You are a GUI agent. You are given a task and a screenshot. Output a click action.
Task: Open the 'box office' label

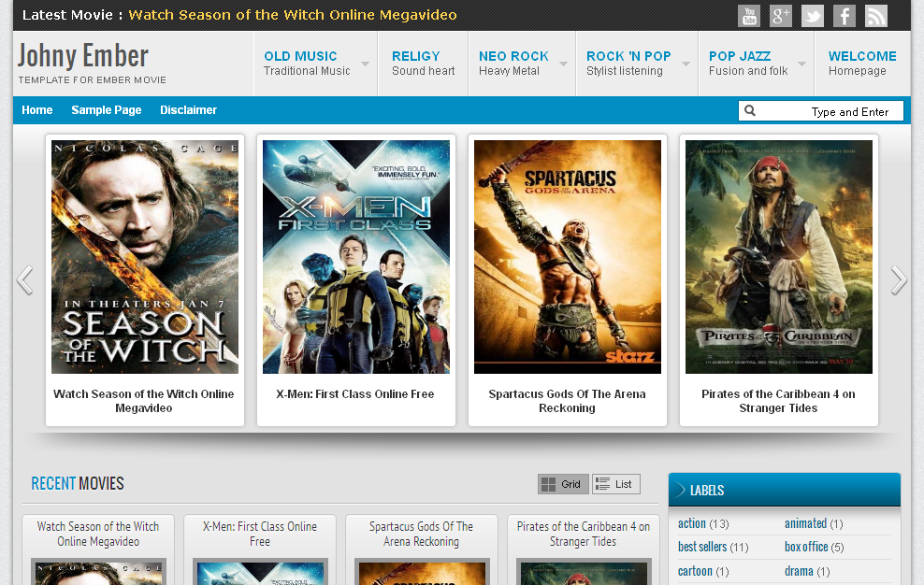pos(806,547)
